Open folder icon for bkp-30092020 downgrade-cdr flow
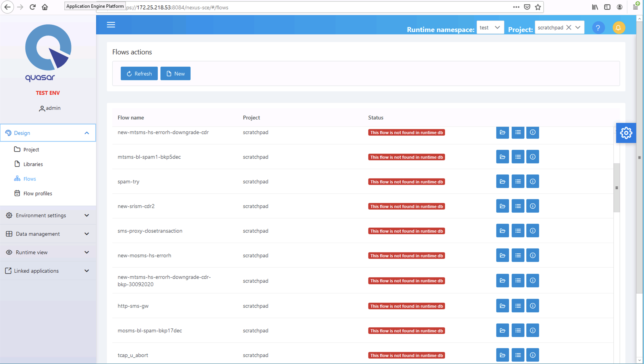The height and width of the screenshot is (364, 644). tap(502, 280)
